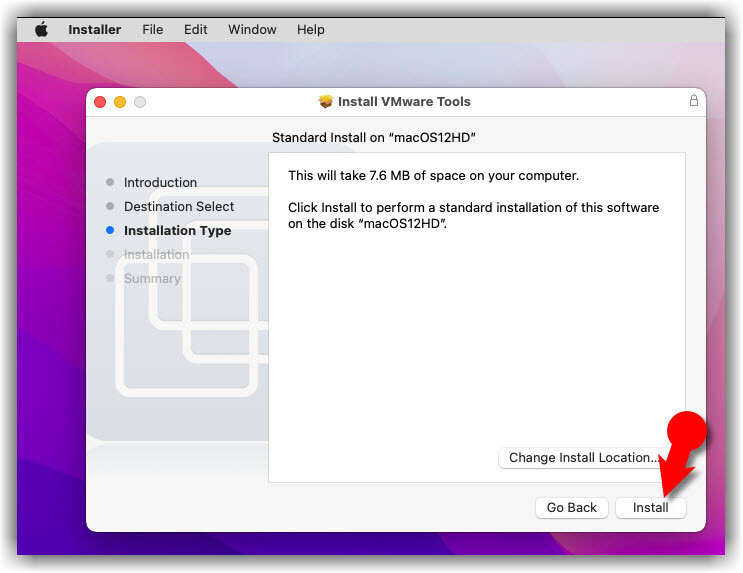Viewport: 743px width, 573px height.
Task: Open the Window menu
Action: (x=252, y=29)
